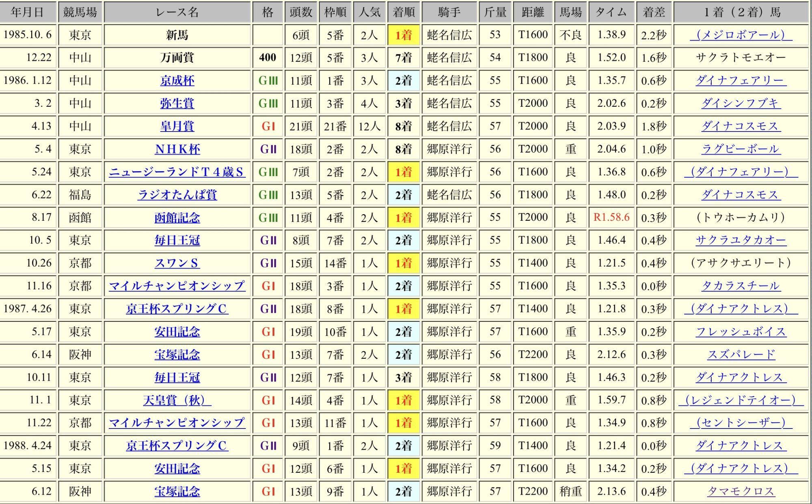The image size is (812, 504).
Task: Select the 21頭 field size cell
Action: coord(301,126)
